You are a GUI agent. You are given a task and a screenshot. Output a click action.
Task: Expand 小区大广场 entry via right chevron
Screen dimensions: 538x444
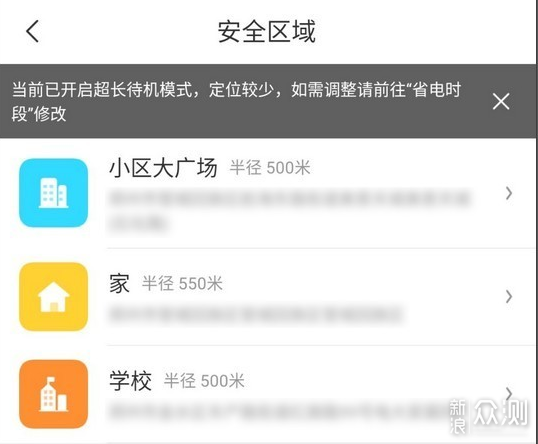pyautogui.click(x=509, y=193)
